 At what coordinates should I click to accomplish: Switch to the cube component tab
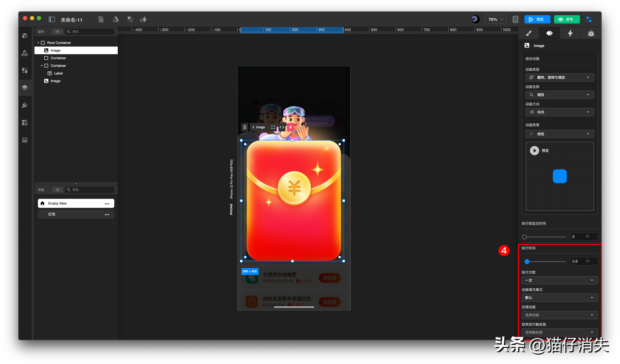[x=591, y=33]
